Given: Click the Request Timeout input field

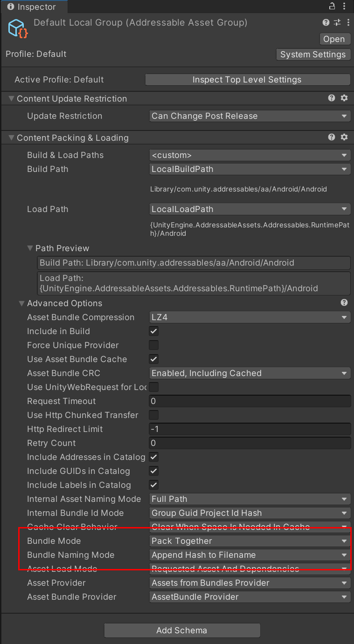Looking at the screenshot, I should coord(250,401).
